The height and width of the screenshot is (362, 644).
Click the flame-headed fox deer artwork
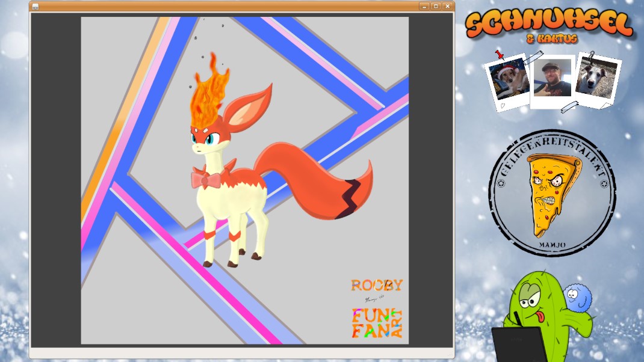tap(280, 160)
